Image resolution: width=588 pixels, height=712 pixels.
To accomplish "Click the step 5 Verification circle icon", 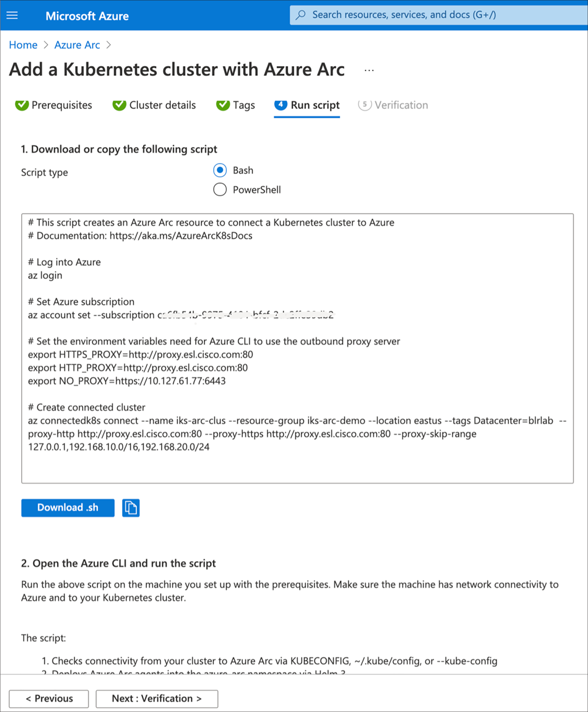I will pos(365,105).
